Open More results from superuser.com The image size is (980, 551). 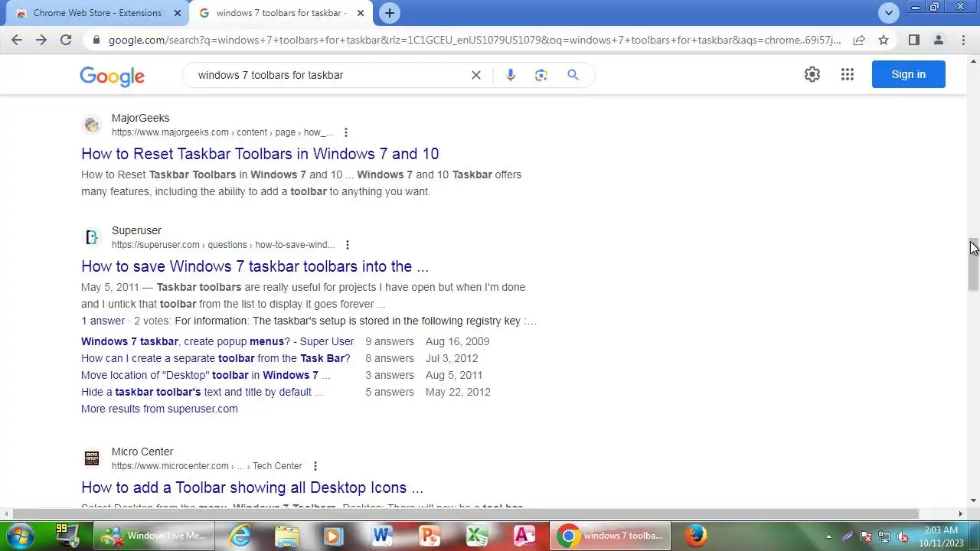point(159,409)
